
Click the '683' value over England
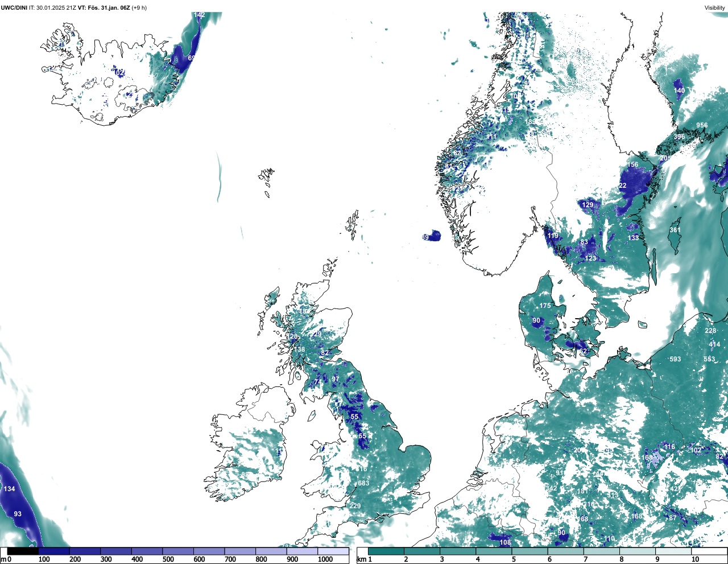[x=363, y=483]
